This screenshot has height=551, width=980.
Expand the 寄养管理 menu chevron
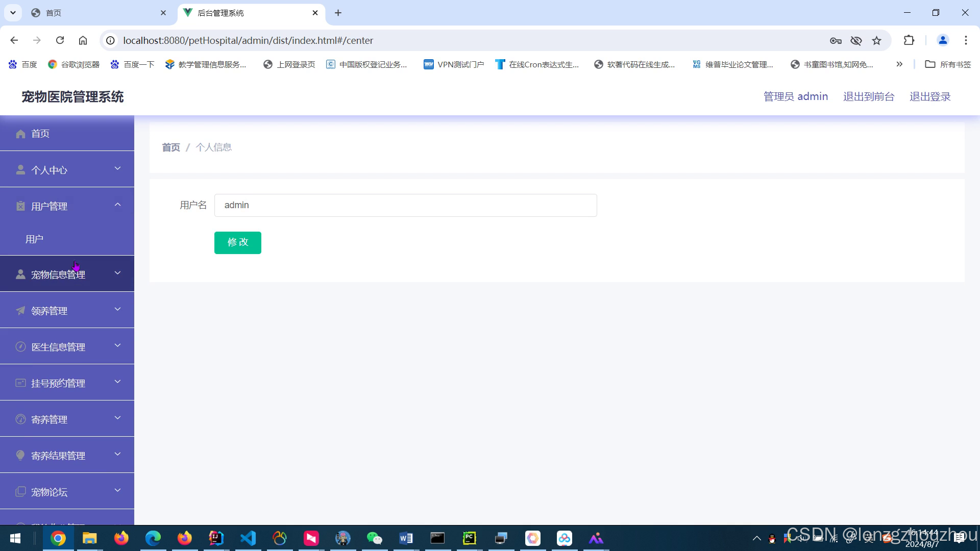pos(117,418)
